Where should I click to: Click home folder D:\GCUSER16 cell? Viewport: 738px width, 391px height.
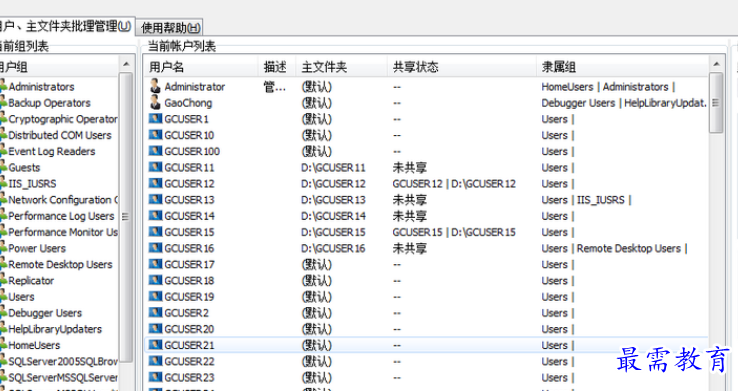point(333,248)
